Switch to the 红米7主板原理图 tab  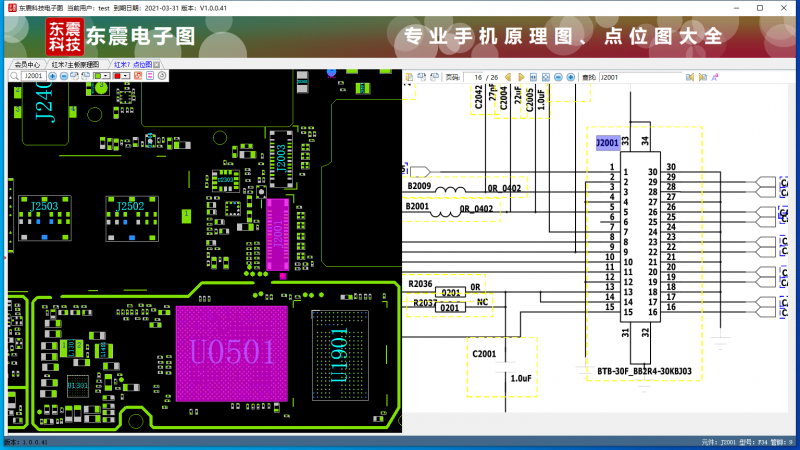click(x=76, y=64)
